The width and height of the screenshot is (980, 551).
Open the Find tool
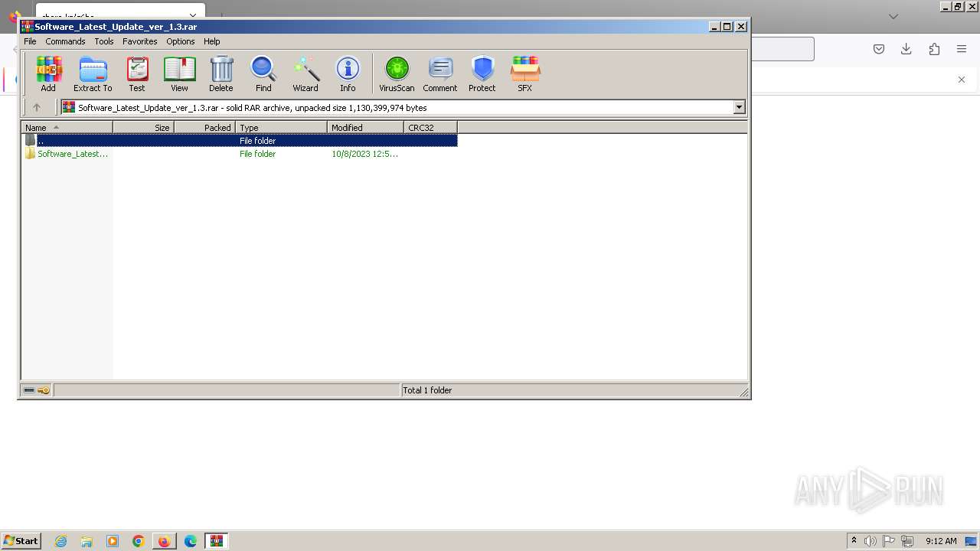[263, 74]
